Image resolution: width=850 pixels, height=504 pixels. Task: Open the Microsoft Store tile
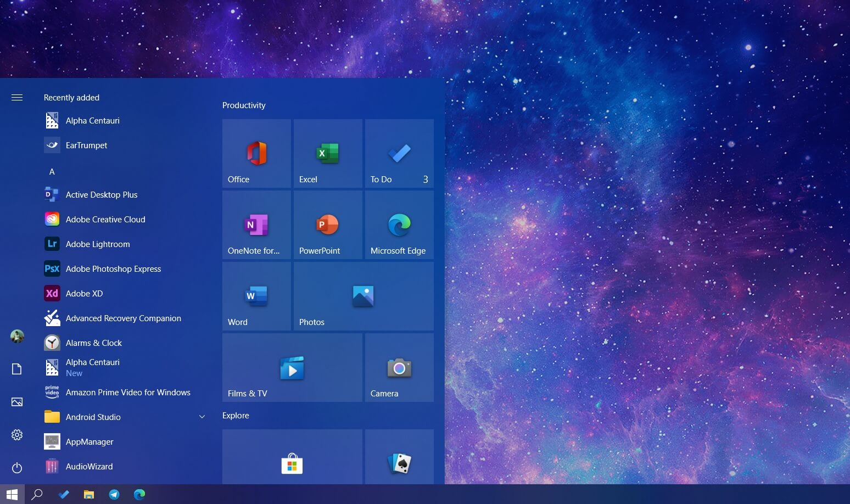coord(292,457)
